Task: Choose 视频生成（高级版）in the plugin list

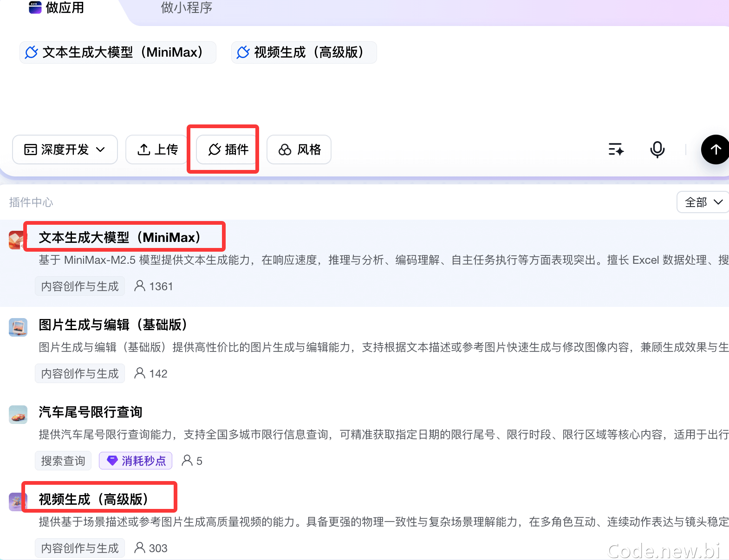Action: (93, 499)
